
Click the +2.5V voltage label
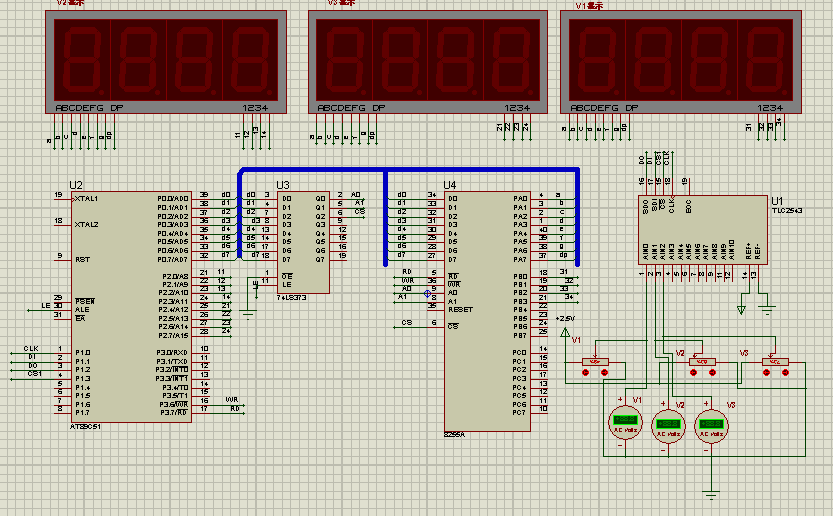click(565, 319)
